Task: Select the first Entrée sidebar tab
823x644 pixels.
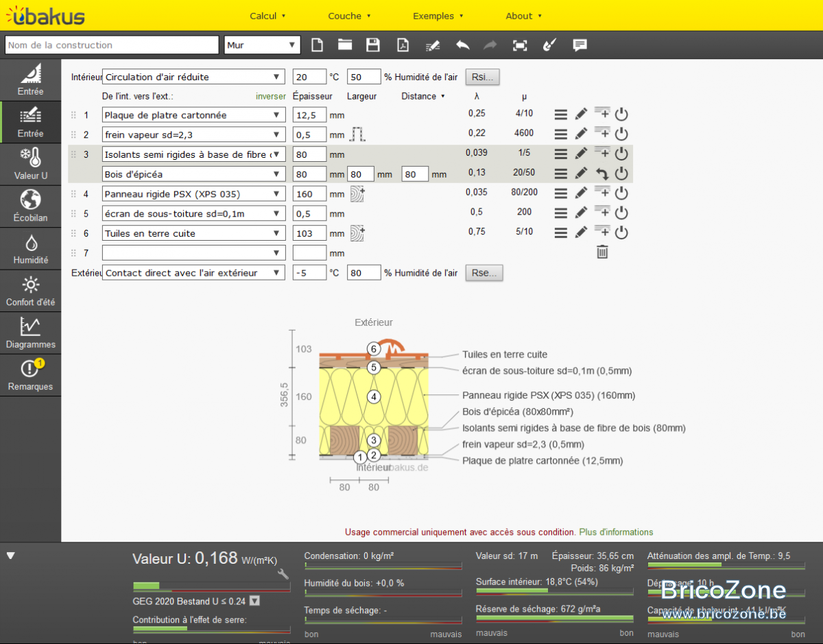Action: click(x=30, y=80)
